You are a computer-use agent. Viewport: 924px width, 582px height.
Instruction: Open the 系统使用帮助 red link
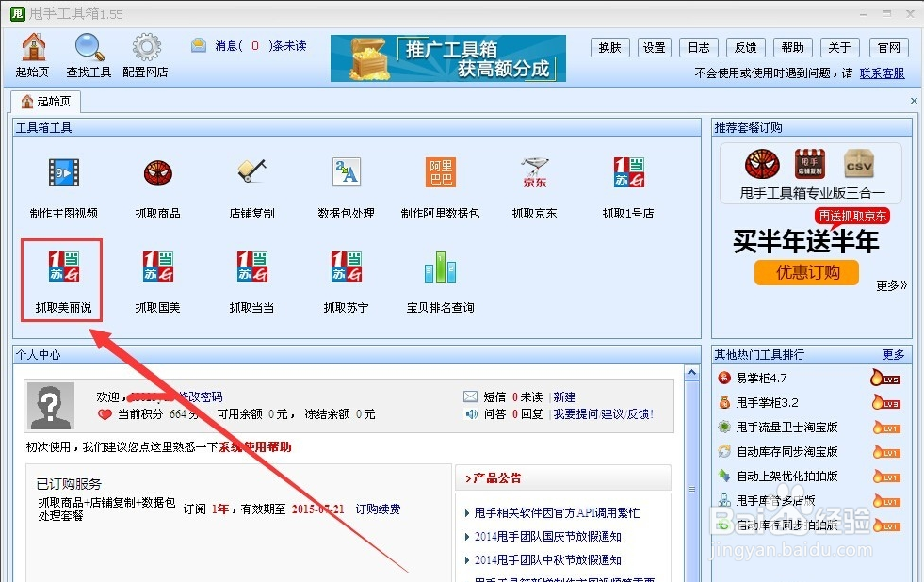[255, 447]
